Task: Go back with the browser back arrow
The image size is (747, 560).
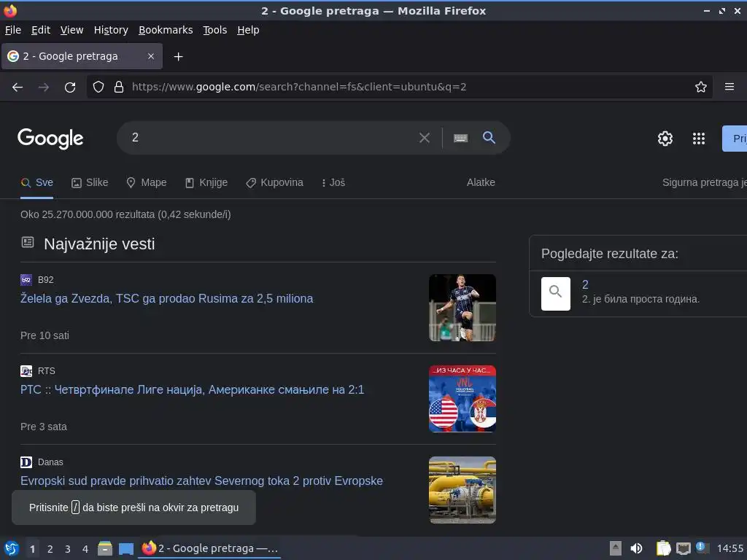Action: click(x=18, y=87)
